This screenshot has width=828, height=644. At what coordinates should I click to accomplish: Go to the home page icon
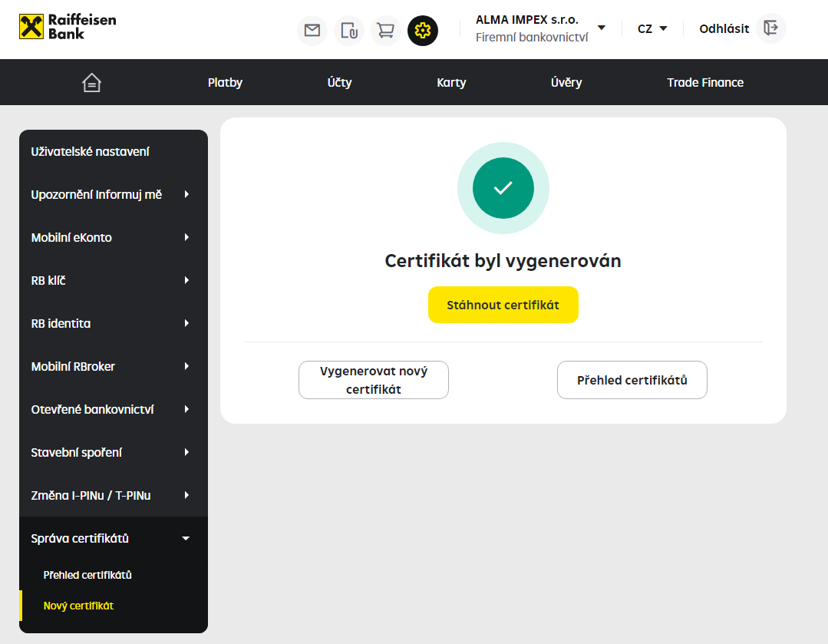[x=91, y=82]
